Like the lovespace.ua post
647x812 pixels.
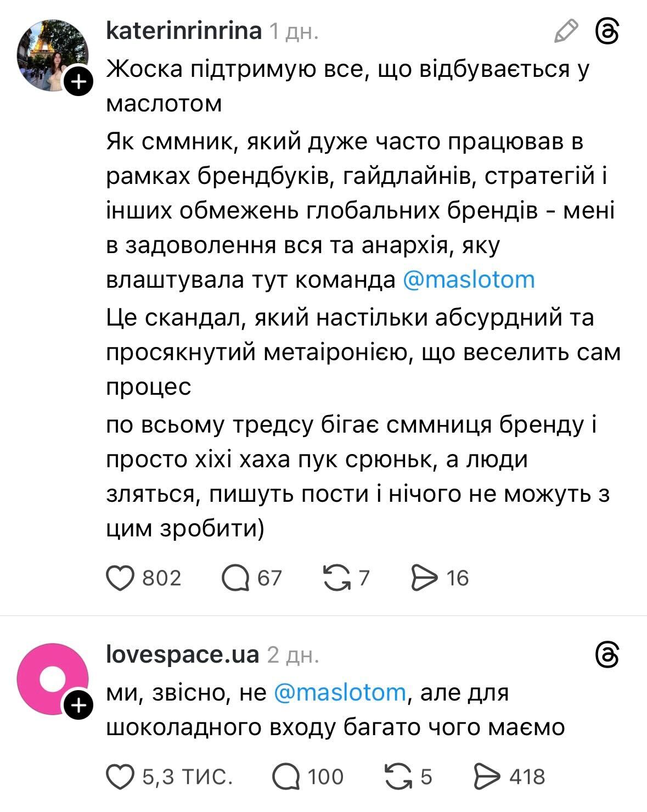pyautogui.click(x=120, y=776)
